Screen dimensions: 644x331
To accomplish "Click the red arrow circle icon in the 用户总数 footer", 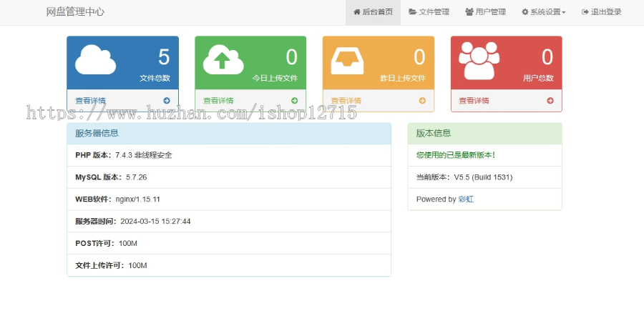I will (550, 101).
